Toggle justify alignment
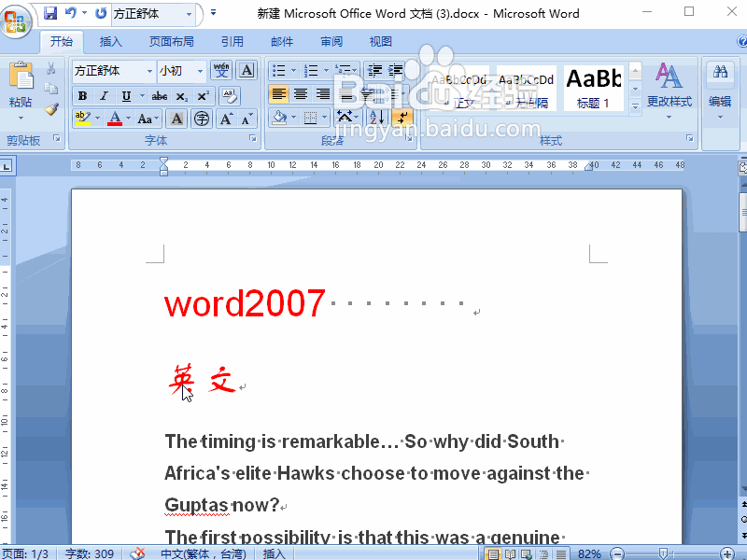747x560 pixels. click(x=346, y=94)
